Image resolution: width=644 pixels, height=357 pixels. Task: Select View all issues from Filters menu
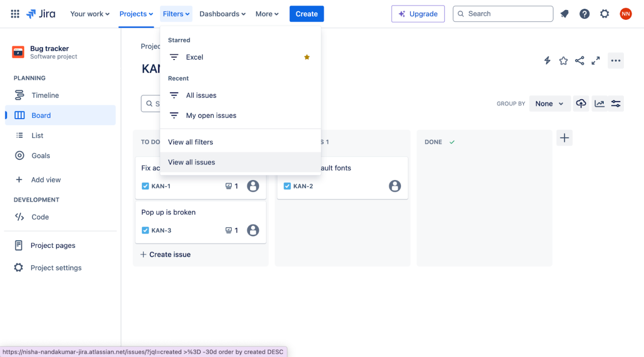[191, 162]
